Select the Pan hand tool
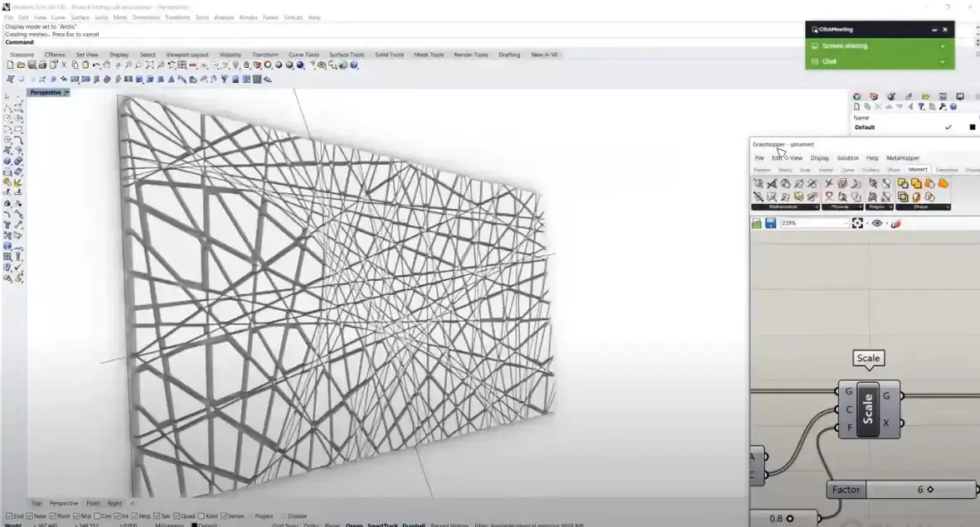Viewport: 980px width, 527px height. 107,65
